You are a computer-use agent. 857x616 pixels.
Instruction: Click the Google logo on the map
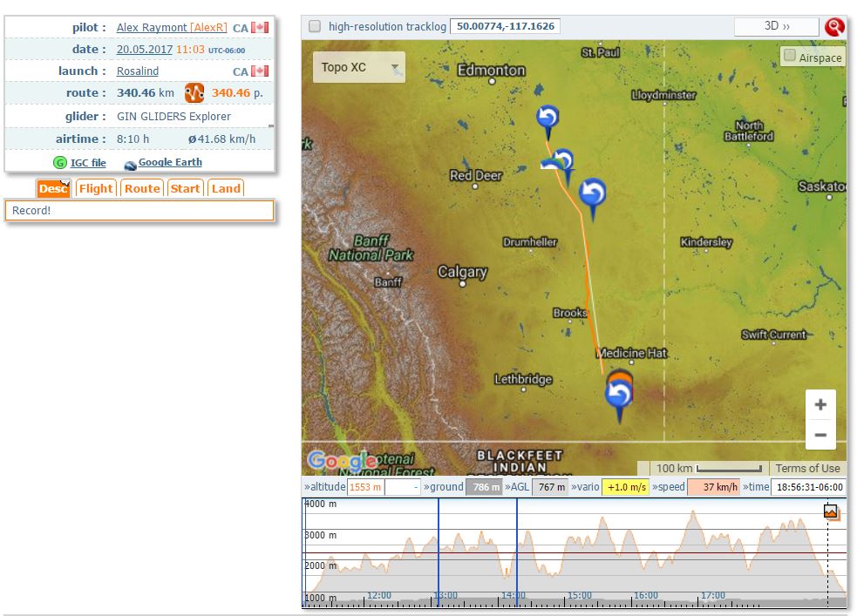click(x=342, y=462)
